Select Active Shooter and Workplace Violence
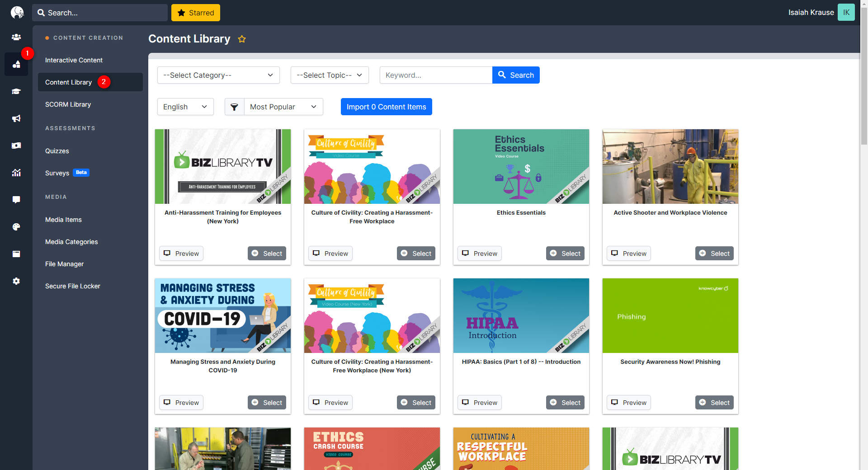Image resolution: width=868 pixels, height=470 pixels. point(714,254)
